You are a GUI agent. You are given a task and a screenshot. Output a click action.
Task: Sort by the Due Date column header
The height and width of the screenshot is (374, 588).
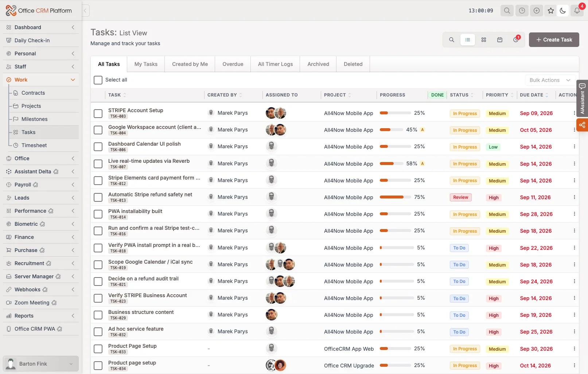pyautogui.click(x=534, y=95)
